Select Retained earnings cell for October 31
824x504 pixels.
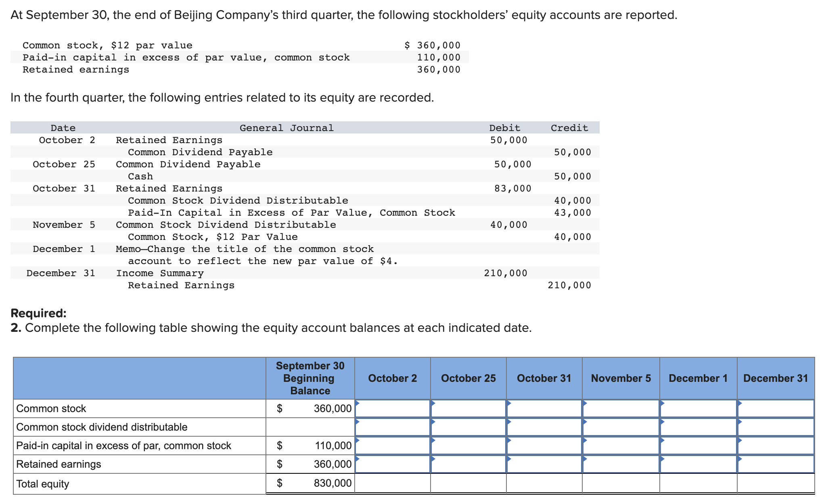(544, 464)
